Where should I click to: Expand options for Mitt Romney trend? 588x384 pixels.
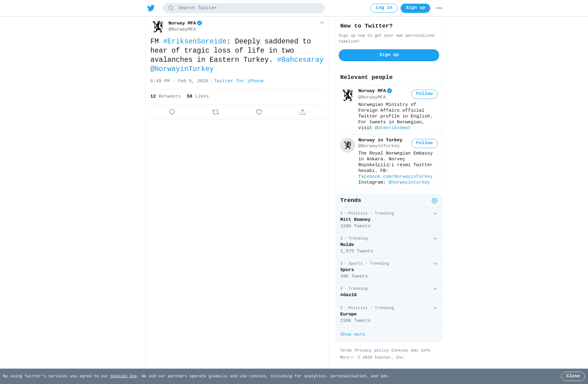(x=435, y=214)
